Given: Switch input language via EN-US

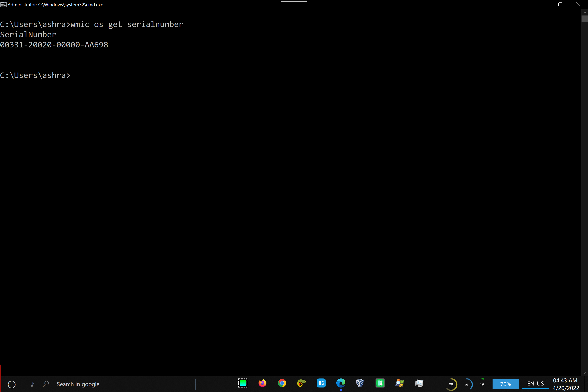Looking at the screenshot, I should click(535, 384).
